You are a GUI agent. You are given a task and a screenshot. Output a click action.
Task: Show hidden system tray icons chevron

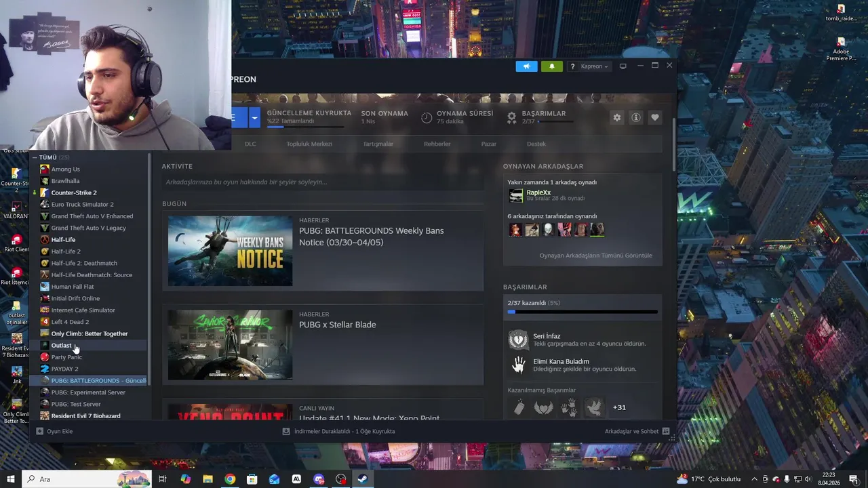tap(755, 479)
